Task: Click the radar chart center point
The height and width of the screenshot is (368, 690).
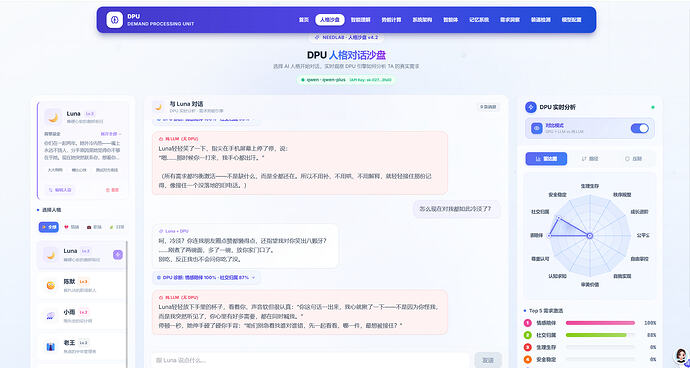Action: [x=590, y=236]
